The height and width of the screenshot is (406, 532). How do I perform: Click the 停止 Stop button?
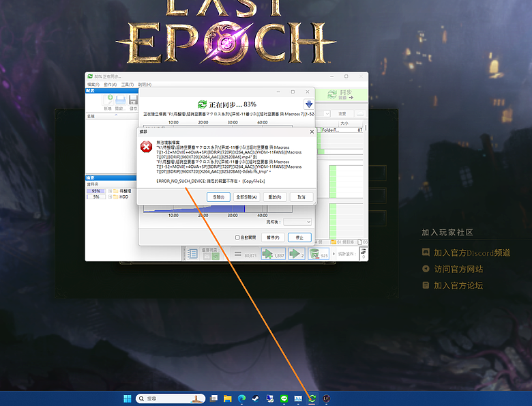(x=299, y=237)
